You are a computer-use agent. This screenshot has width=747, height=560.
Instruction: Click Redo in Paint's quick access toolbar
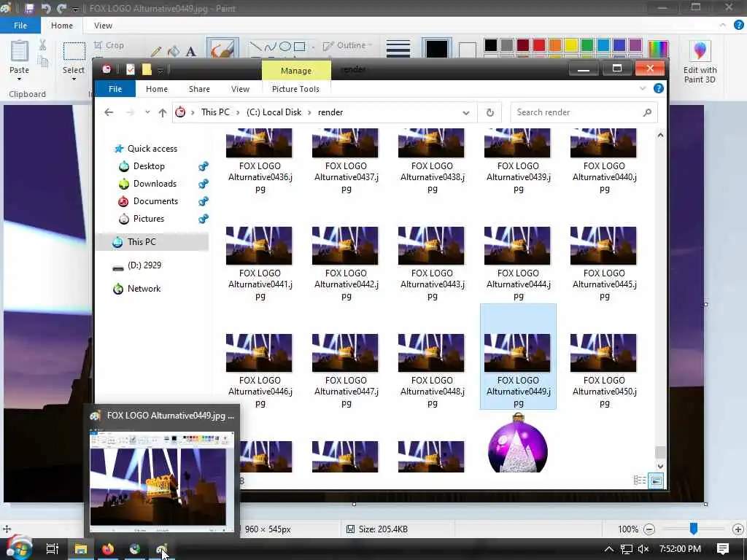61,8
